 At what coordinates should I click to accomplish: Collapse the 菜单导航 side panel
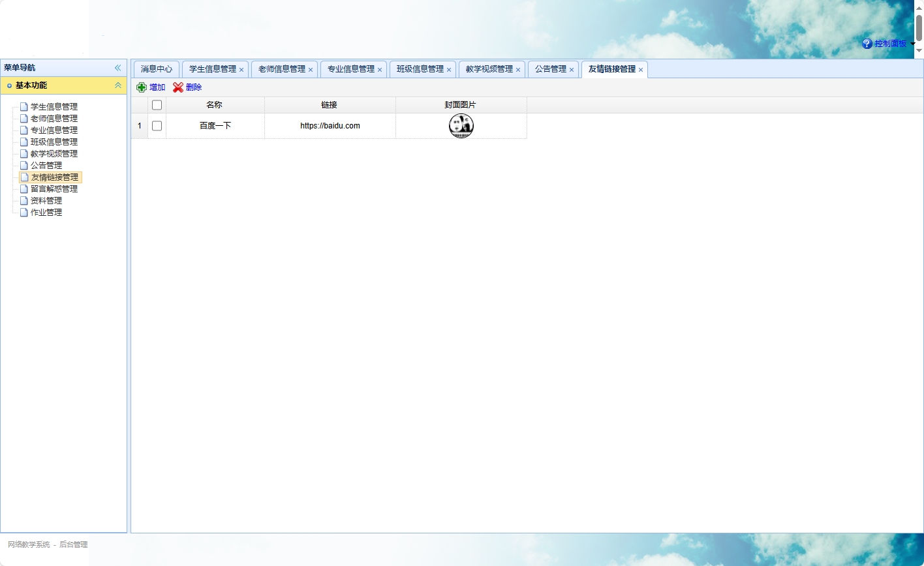coord(118,68)
